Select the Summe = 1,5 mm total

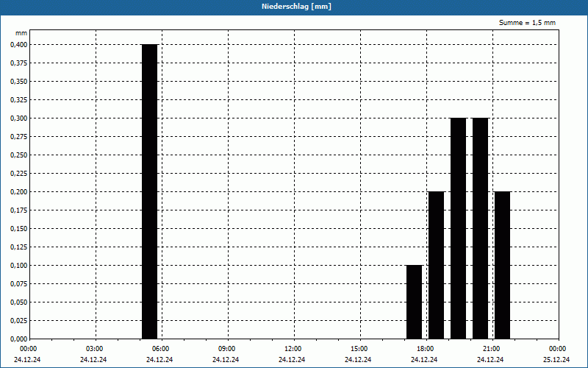(x=527, y=23)
